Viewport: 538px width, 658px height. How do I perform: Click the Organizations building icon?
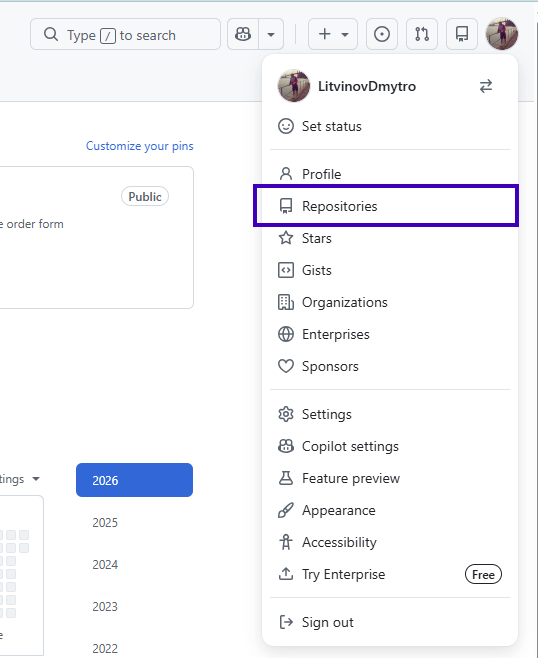(x=286, y=303)
